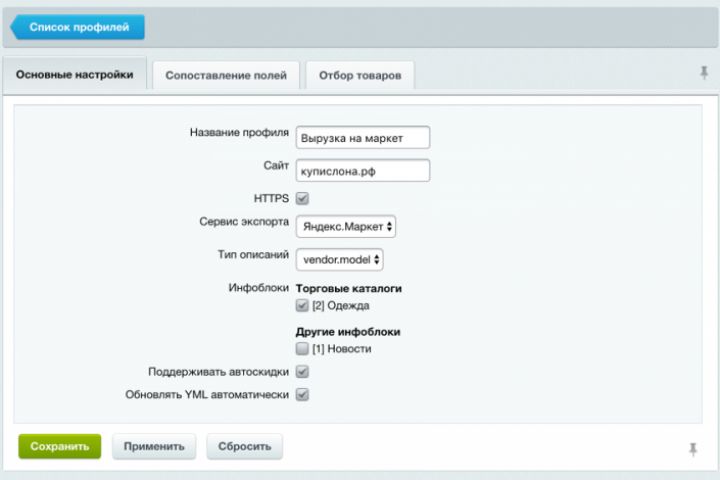Viewport: 720px width, 480px height.
Task: Open the Отбор товаров tab
Action: pos(360,75)
